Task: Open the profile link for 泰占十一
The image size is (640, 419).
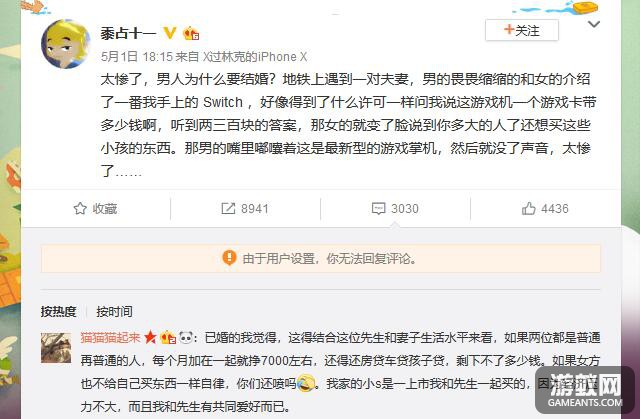Action: [129, 33]
